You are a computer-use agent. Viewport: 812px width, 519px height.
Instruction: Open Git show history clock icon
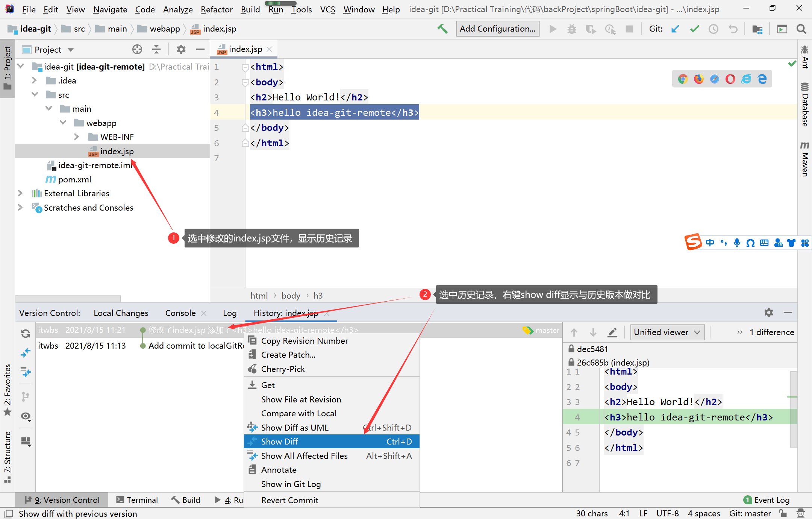(713, 29)
